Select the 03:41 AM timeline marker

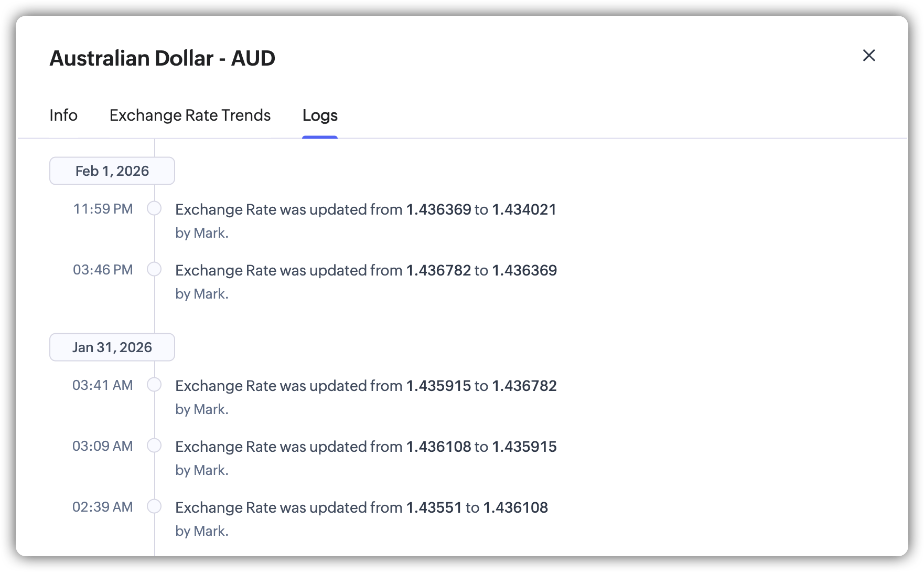point(154,385)
